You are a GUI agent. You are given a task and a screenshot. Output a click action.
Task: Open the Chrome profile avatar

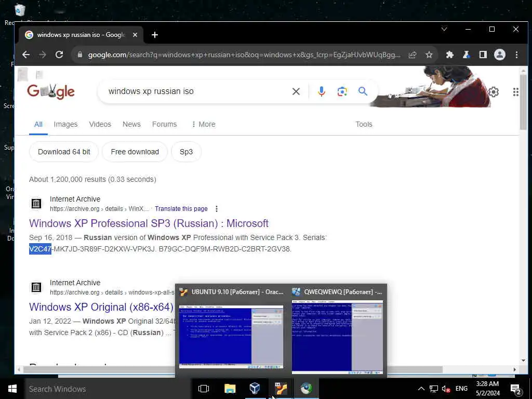[499, 55]
